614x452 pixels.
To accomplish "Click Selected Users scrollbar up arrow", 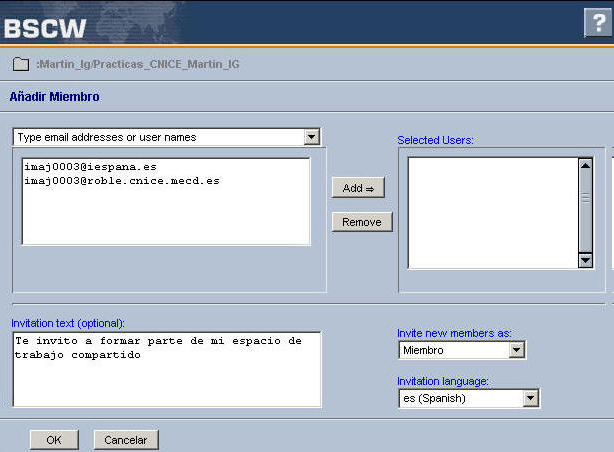I will point(586,166).
